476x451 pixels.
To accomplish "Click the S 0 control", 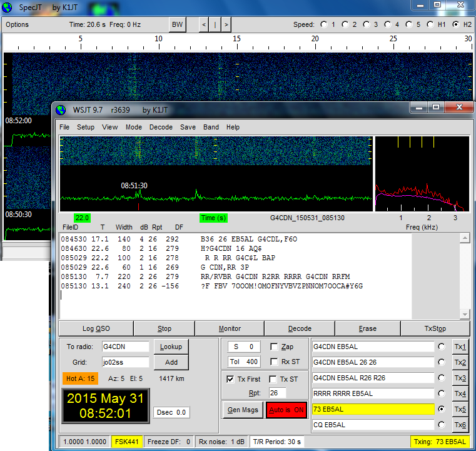I will coord(244,347).
